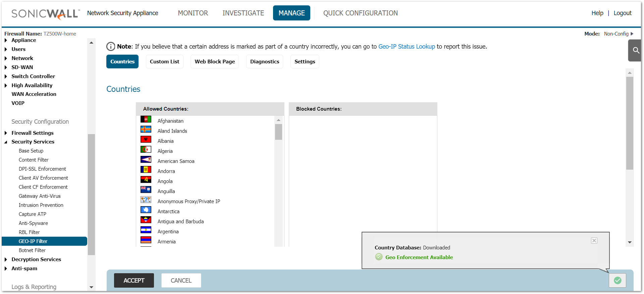Click the Note info icon
The height and width of the screenshot is (294, 644).
click(x=110, y=47)
